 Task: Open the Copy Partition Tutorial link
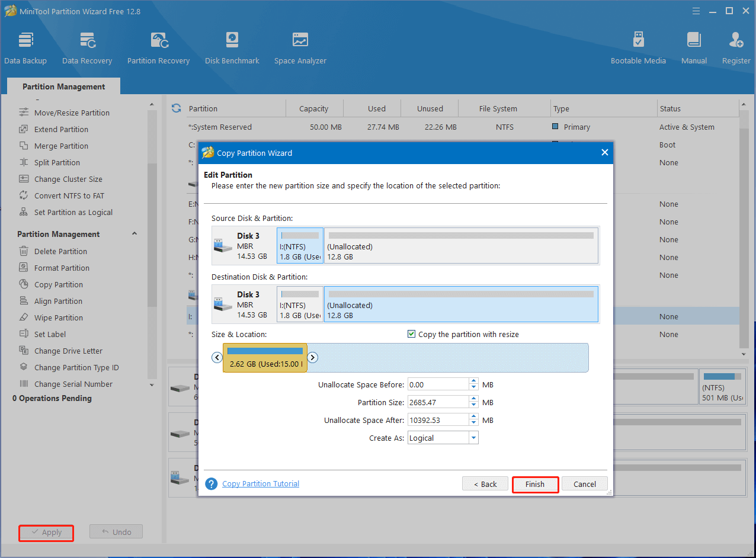(x=261, y=484)
